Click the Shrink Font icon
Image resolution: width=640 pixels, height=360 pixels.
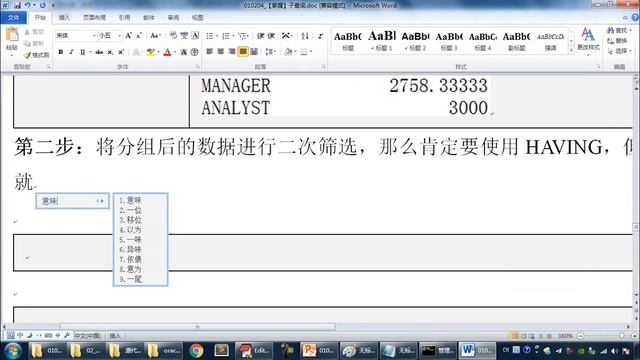pos(139,36)
